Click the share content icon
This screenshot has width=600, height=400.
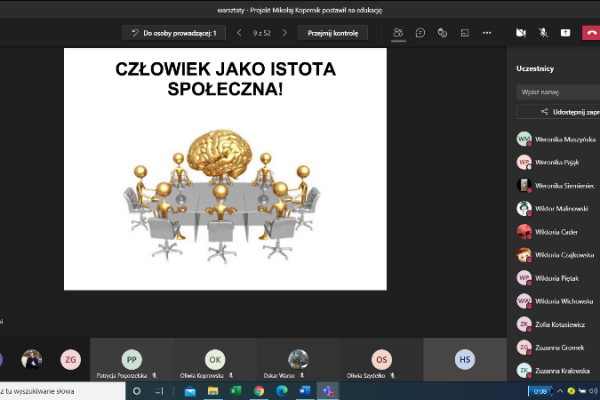click(x=565, y=32)
